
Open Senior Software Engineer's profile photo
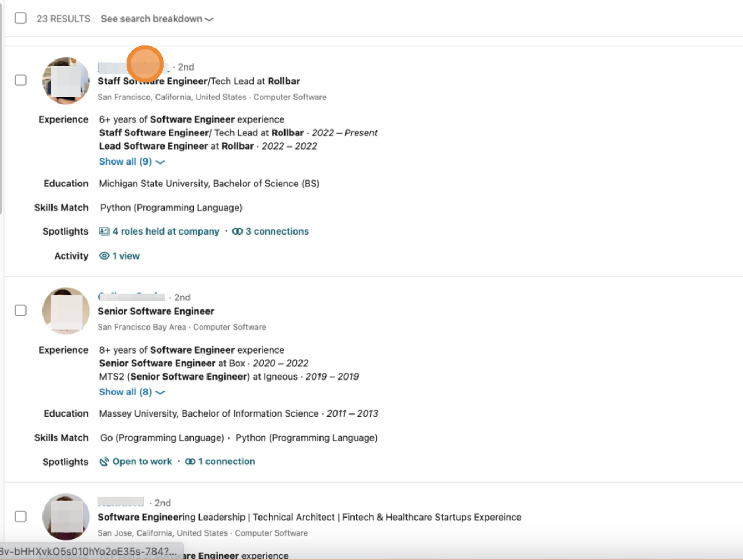pyautogui.click(x=66, y=311)
